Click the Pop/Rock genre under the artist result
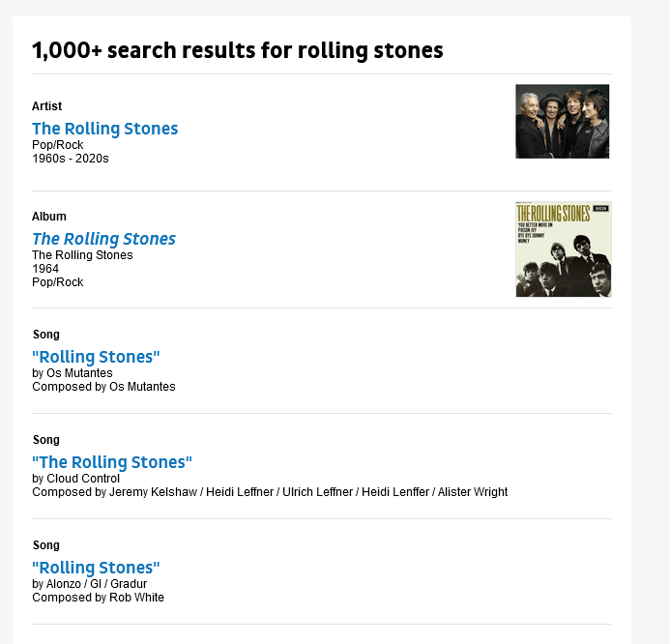The image size is (670, 644). [57, 145]
